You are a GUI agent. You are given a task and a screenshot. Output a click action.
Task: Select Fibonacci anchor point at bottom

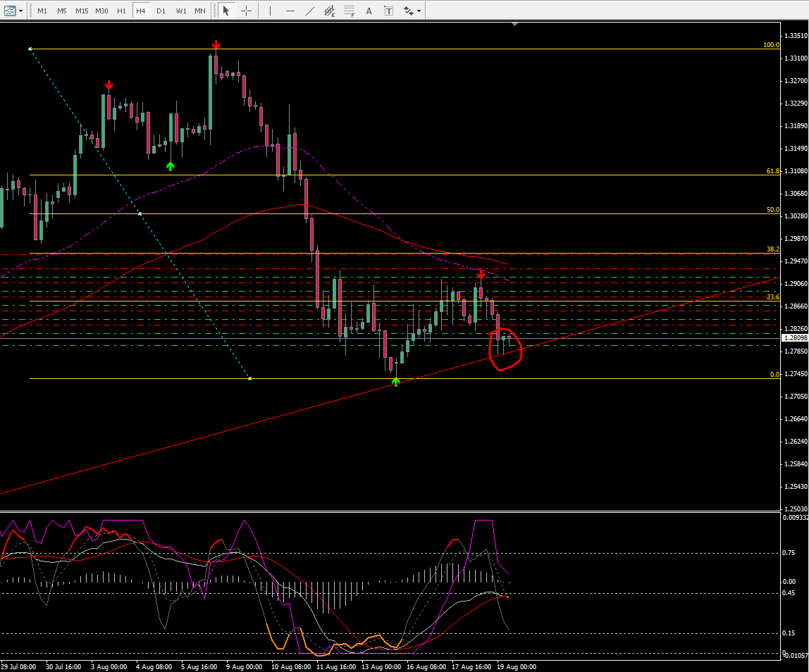point(250,378)
